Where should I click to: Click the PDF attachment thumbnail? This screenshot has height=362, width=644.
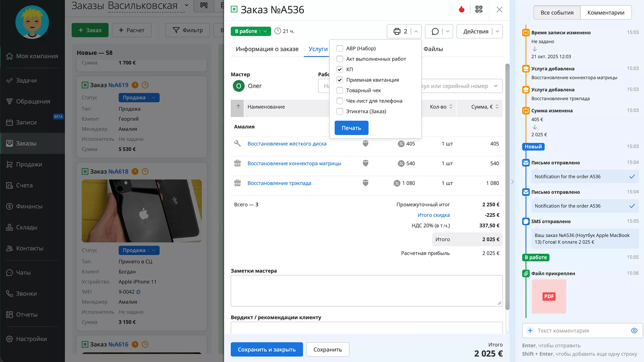click(549, 296)
